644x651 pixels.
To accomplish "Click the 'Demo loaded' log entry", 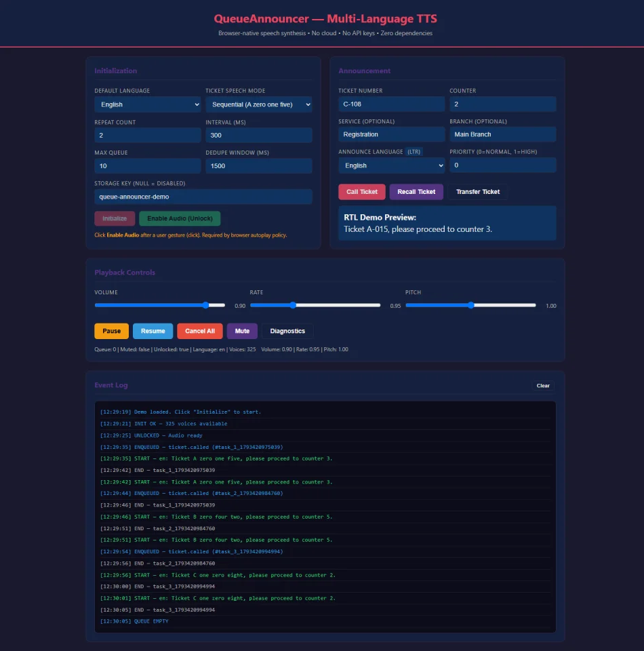I will (325, 412).
